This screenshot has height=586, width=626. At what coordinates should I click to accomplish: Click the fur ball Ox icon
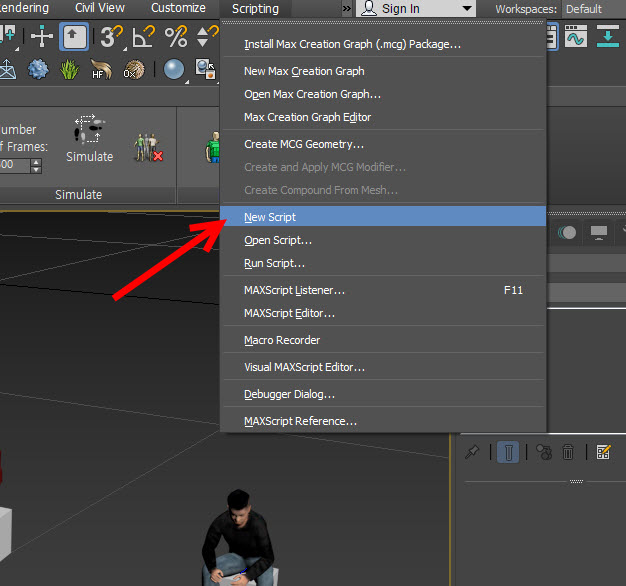pyautogui.click(x=134, y=69)
